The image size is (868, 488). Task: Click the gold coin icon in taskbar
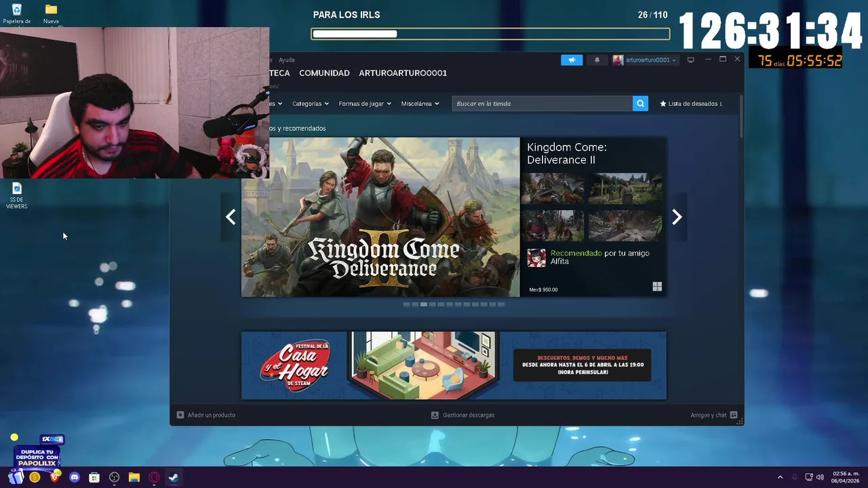(35, 477)
